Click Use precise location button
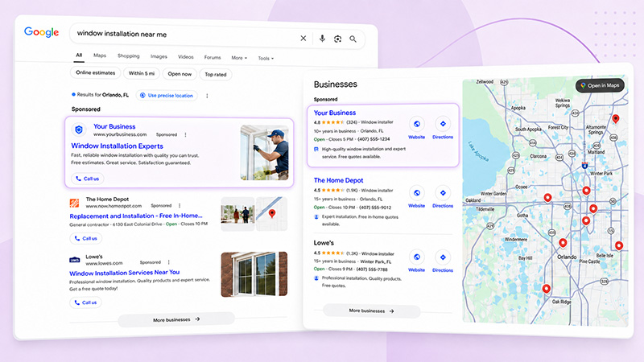Viewport: 644px width, 362px height. 167,95
